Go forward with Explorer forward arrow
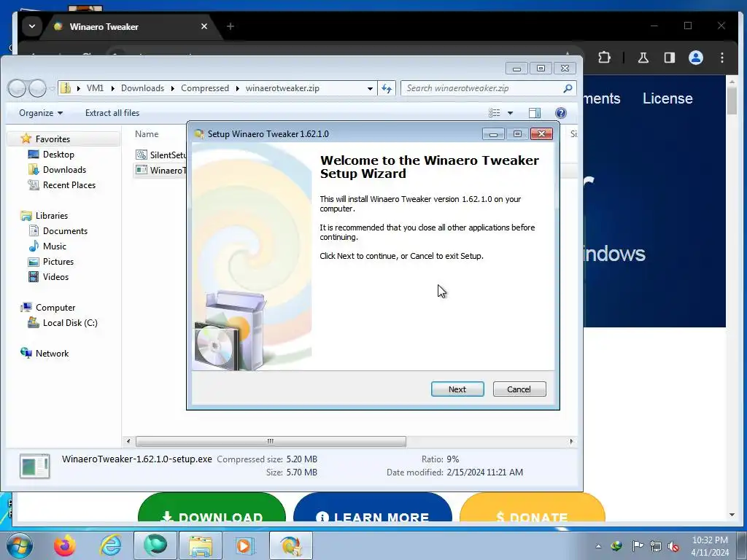This screenshot has width=747, height=560. click(36, 88)
